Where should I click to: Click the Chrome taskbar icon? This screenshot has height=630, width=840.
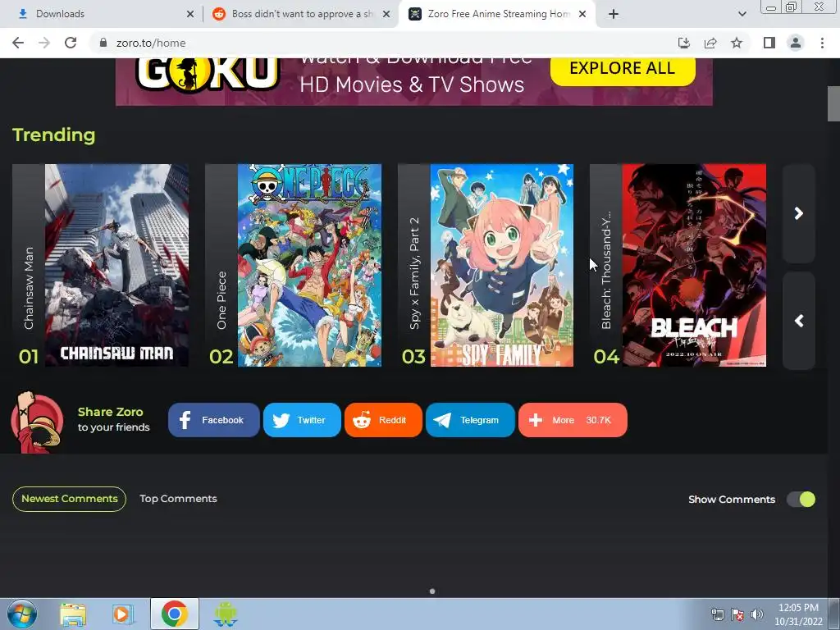[x=174, y=614]
